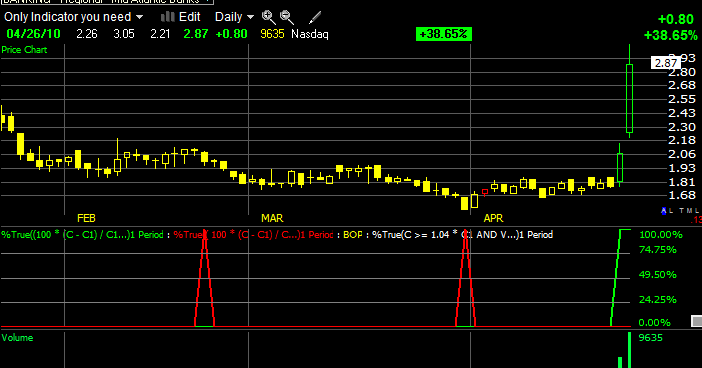
Task: Click the low value 2.21
Action: (x=160, y=34)
